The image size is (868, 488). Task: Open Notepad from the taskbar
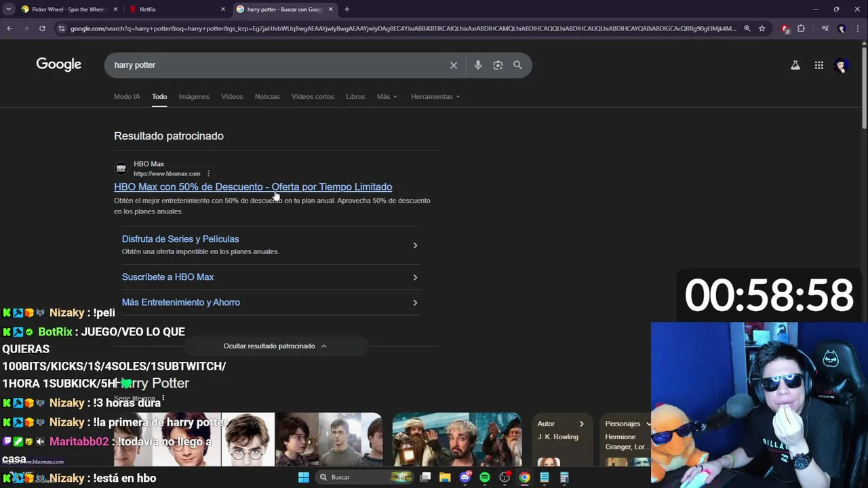coord(544,477)
